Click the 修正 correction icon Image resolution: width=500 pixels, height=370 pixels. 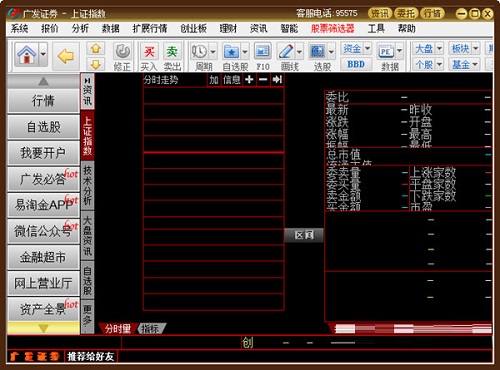tap(123, 52)
